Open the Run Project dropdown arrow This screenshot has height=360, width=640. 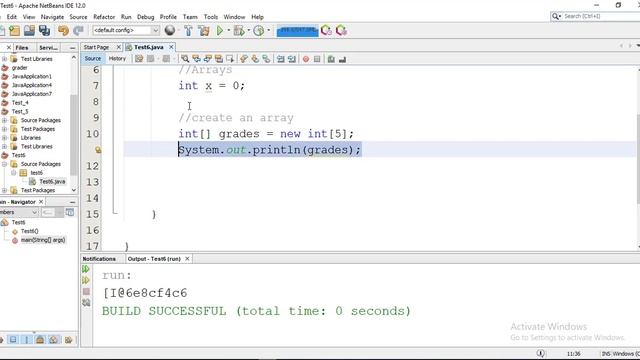point(229,30)
